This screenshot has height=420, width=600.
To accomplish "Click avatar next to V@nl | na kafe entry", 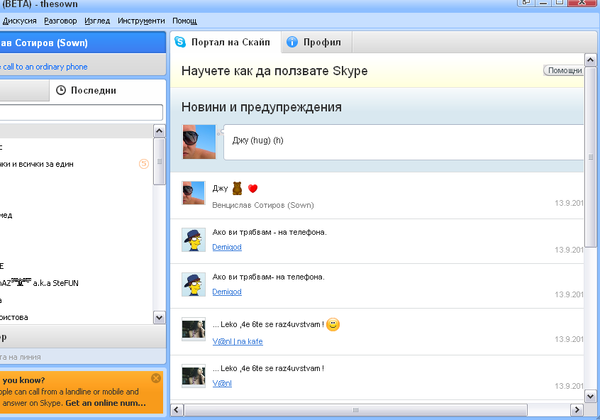I will pos(193,329).
